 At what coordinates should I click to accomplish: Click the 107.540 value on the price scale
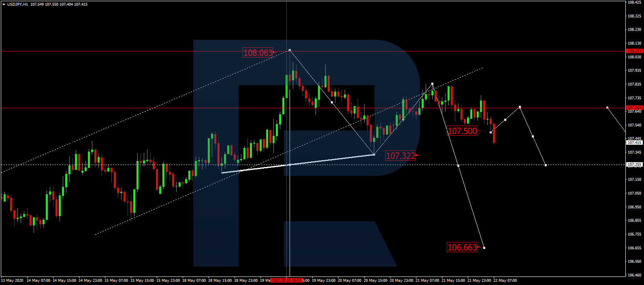pos(634,125)
